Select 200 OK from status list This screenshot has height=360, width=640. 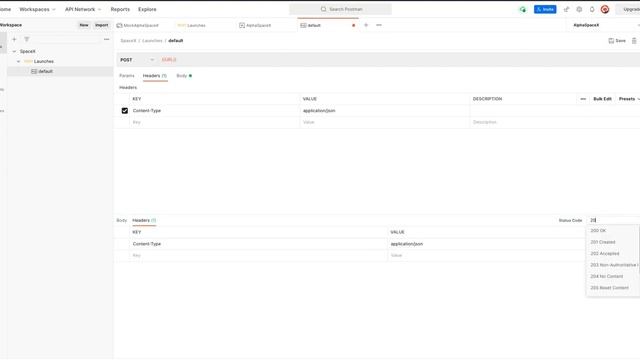pos(612,231)
